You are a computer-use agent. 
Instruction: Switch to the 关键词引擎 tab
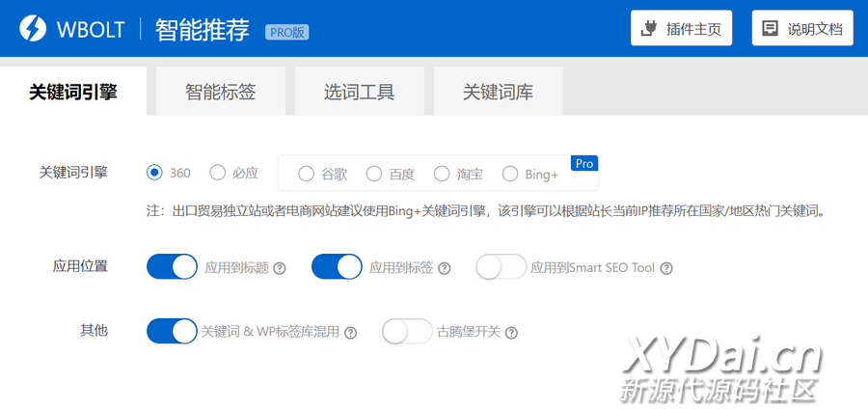(x=73, y=92)
